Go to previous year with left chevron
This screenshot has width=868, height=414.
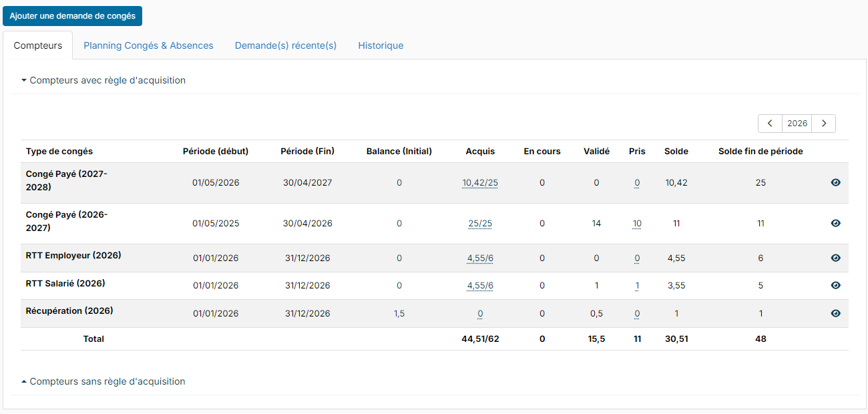pyautogui.click(x=770, y=124)
